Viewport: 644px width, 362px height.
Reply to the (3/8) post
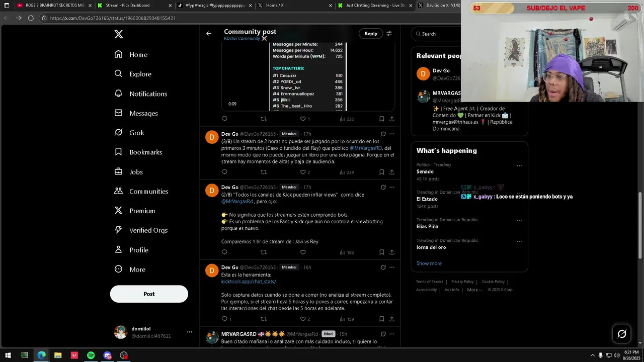224,172
